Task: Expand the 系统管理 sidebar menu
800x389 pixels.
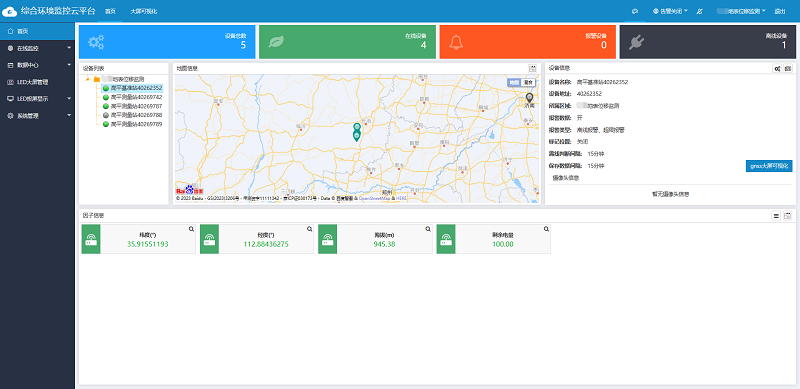Action: click(37, 116)
